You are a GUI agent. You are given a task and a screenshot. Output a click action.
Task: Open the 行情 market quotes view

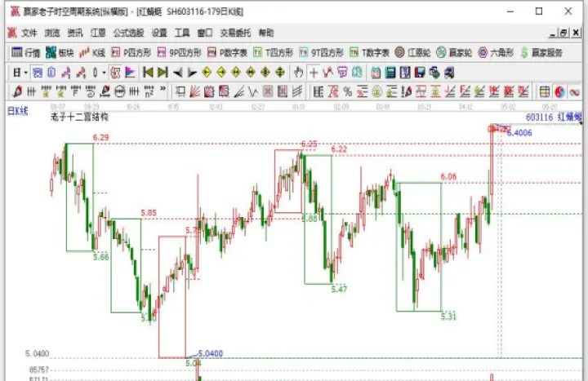click(x=25, y=52)
